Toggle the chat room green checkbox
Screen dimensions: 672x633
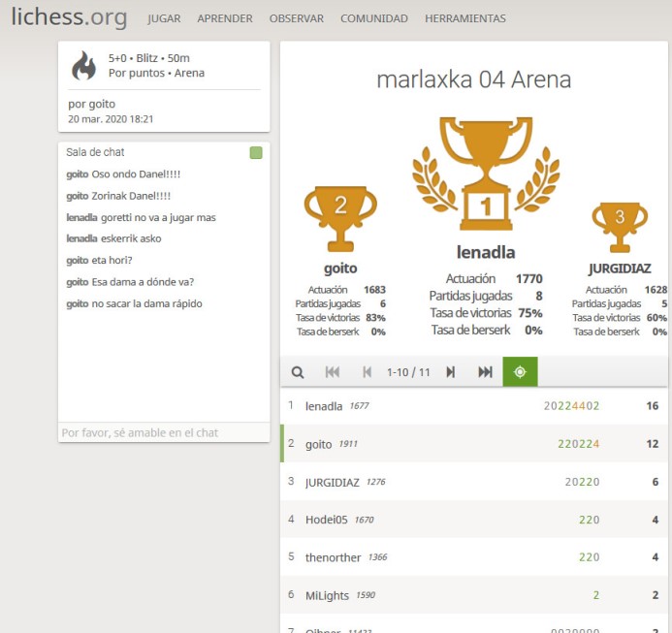256,152
